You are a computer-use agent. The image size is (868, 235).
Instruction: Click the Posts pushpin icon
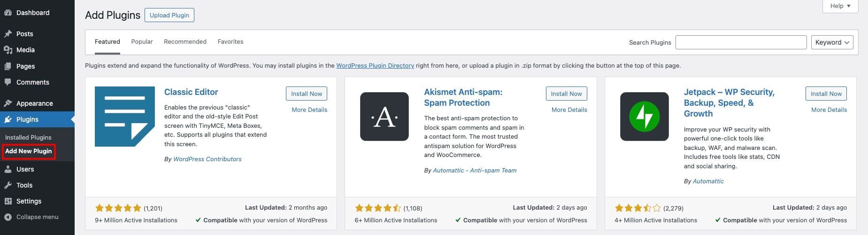pyautogui.click(x=8, y=34)
